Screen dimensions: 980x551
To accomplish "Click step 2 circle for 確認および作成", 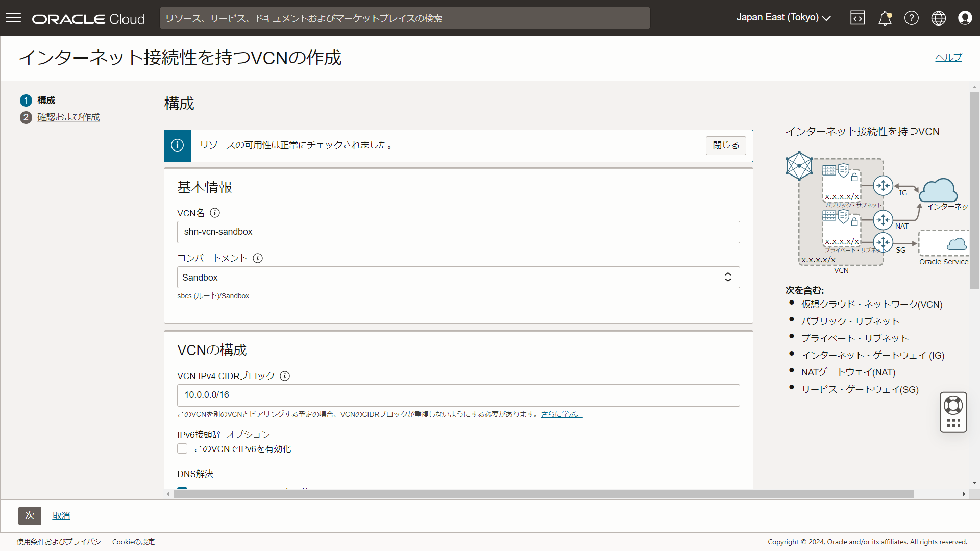I will coord(26,117).
